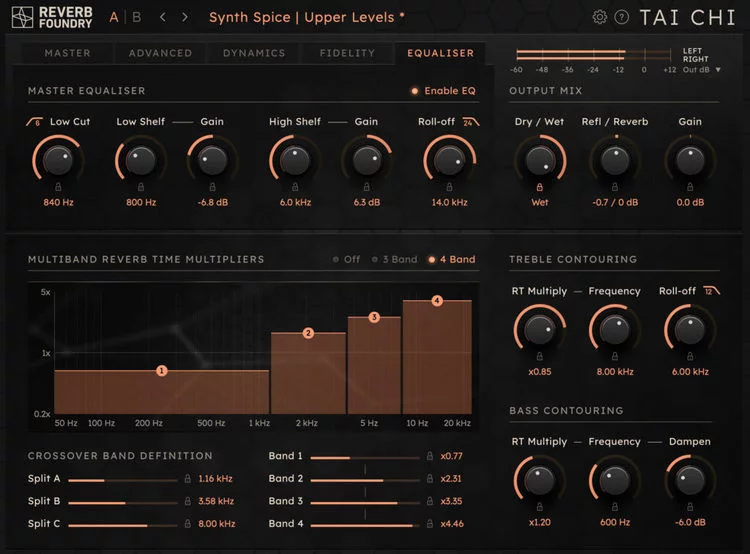The image size is (750, 554).
Task: Open the Master tab
Action: coord(67,53)
